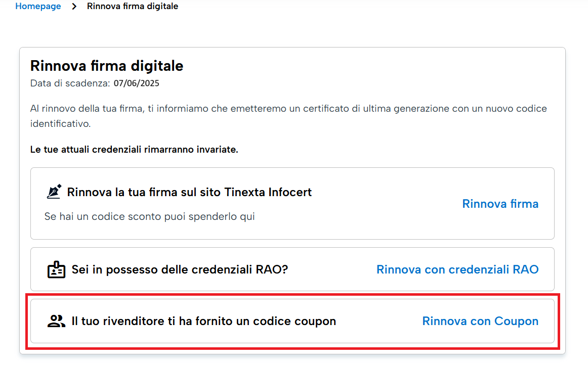Click the rivenditore codice coupon text
The height and width of the screenshot is (366, 588).
(x=203, y=321)
